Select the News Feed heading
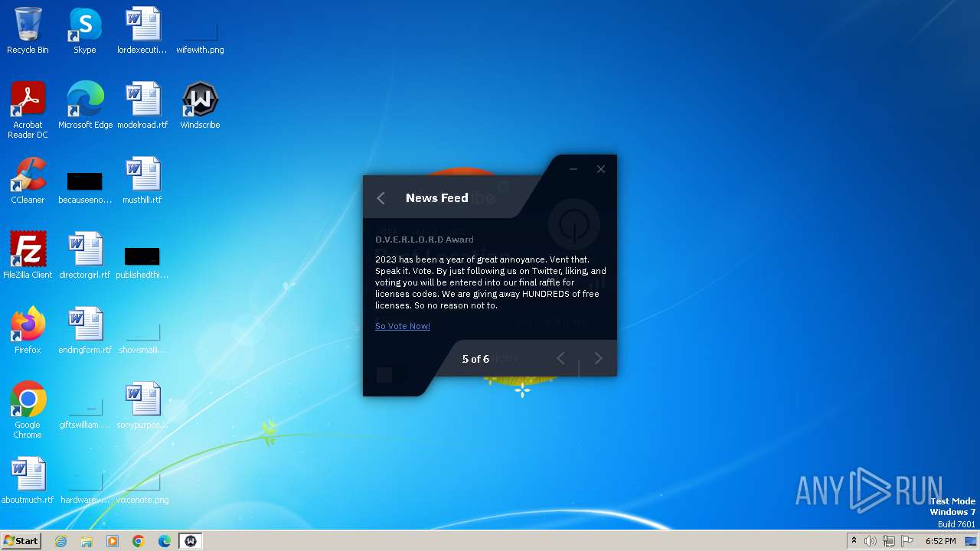 [x=437, y=198]
